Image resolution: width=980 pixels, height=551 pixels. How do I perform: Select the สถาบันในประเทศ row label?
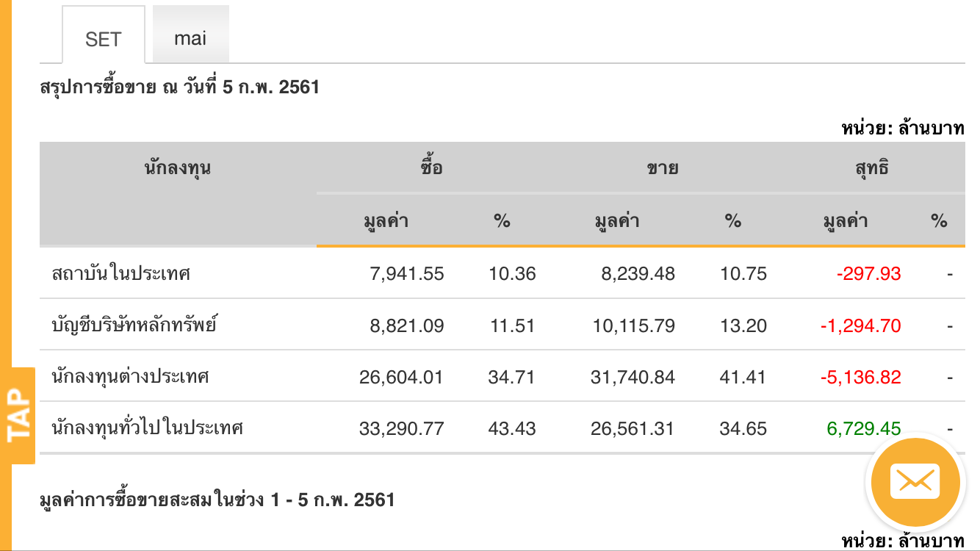(121, 274)
